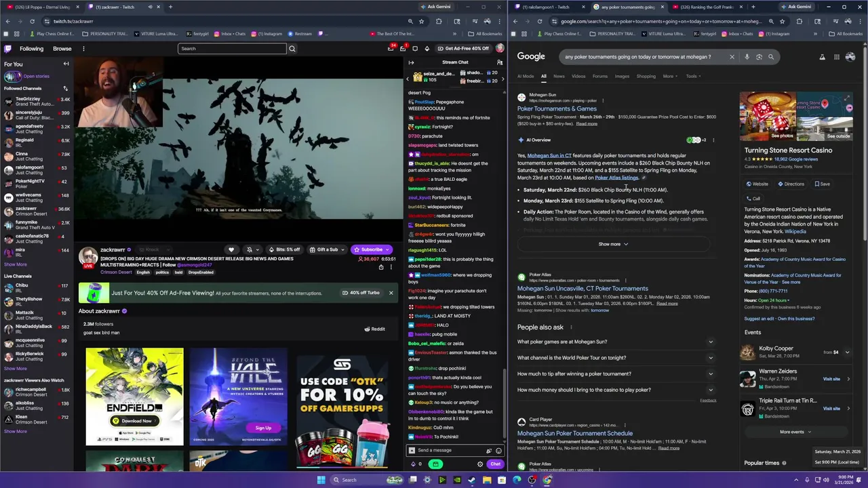868x488 pixels.
Task: Open Google Lens image search icon
Action: (759, 57)
